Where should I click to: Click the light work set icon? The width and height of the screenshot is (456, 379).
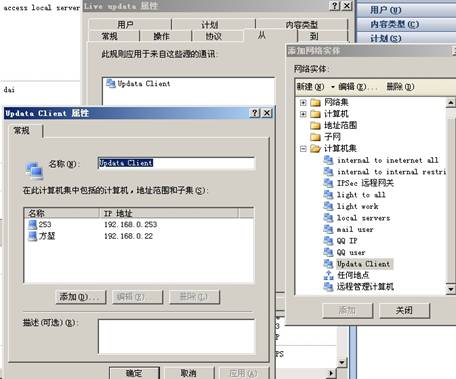point(328,206)
